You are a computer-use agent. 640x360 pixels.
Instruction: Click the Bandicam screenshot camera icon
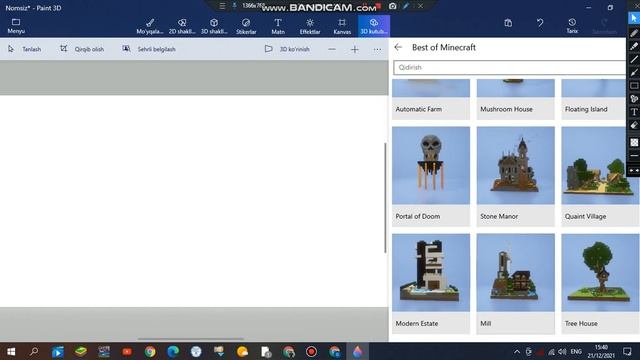point(392,6)
